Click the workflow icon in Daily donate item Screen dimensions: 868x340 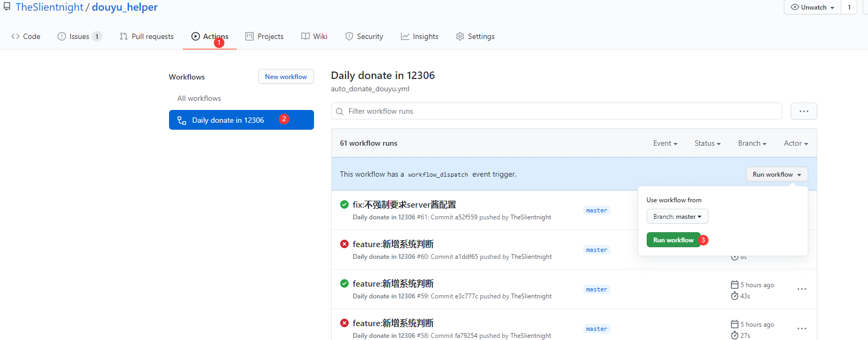[182, 120]
